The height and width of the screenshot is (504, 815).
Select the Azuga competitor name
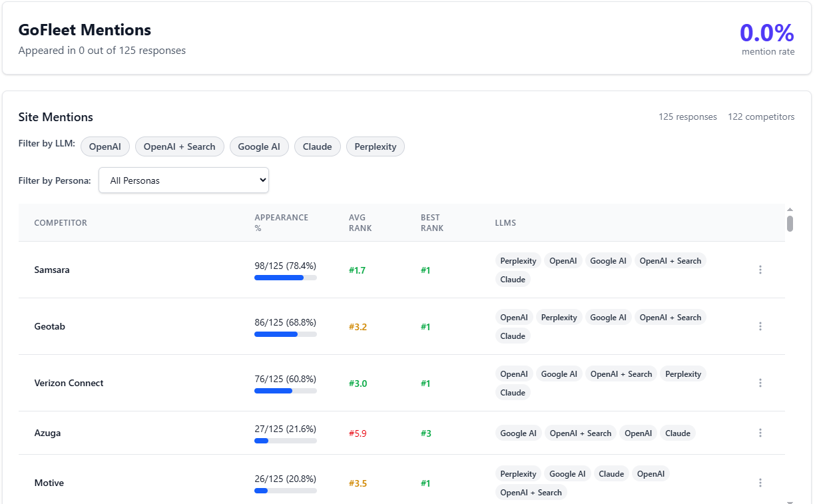pos(48,433)
